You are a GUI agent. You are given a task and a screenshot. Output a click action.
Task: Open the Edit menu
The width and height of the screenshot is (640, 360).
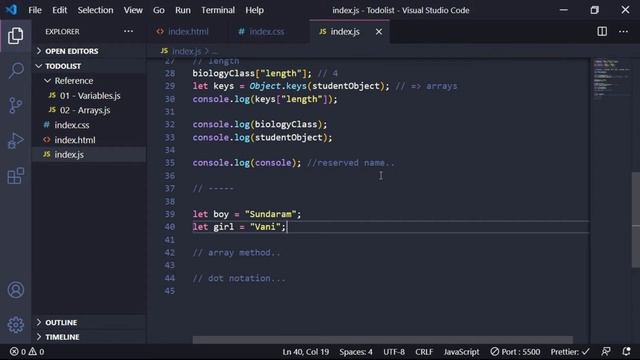[x=60, y=10]
